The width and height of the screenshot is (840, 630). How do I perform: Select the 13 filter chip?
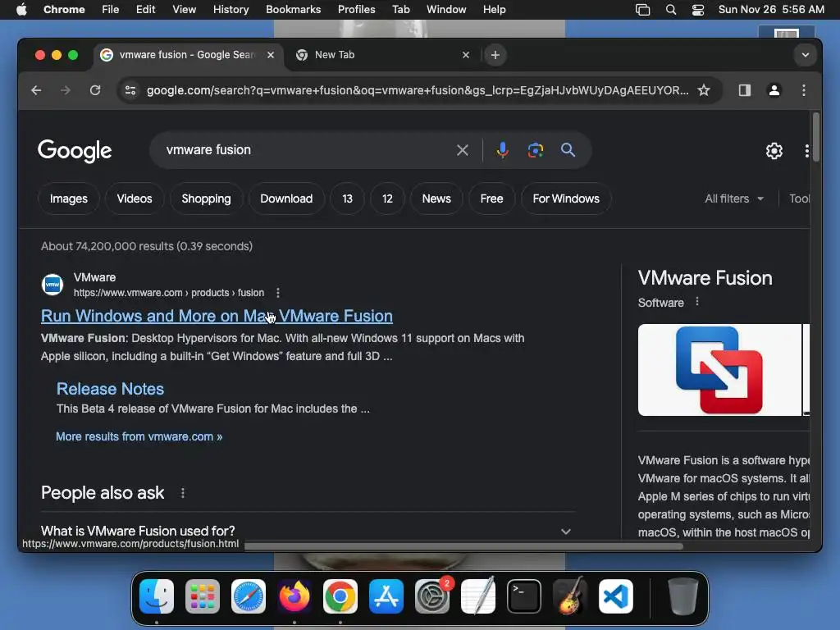tap(348, 199)
